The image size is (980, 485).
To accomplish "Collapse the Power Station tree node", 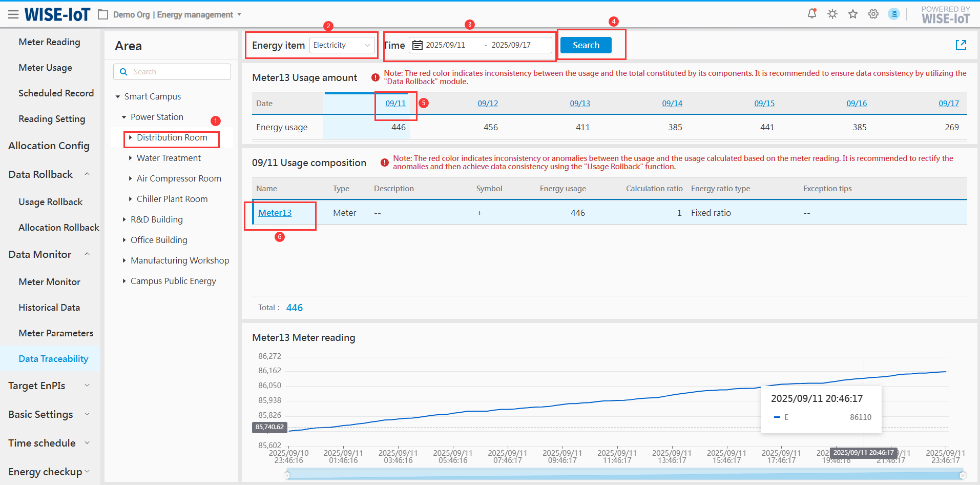I will [124, 117].
